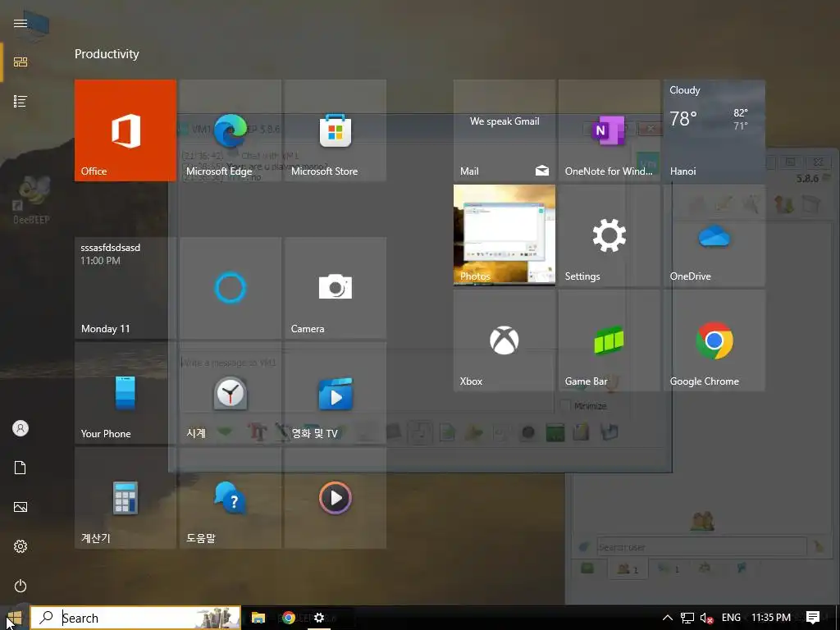Open the 도움말 help tile
This screenshot has height=630, width=840.
point(231,498)
